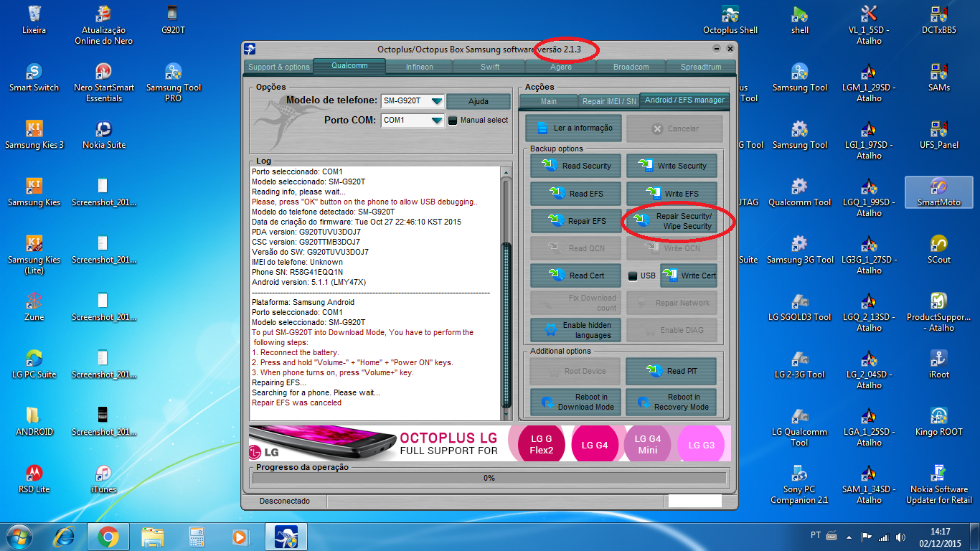Click the Read Cert button

click(x=576, y=275)
